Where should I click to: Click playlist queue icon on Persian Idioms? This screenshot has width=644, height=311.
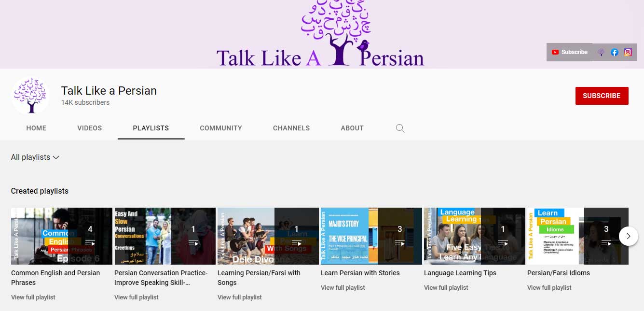coord(606,242)
